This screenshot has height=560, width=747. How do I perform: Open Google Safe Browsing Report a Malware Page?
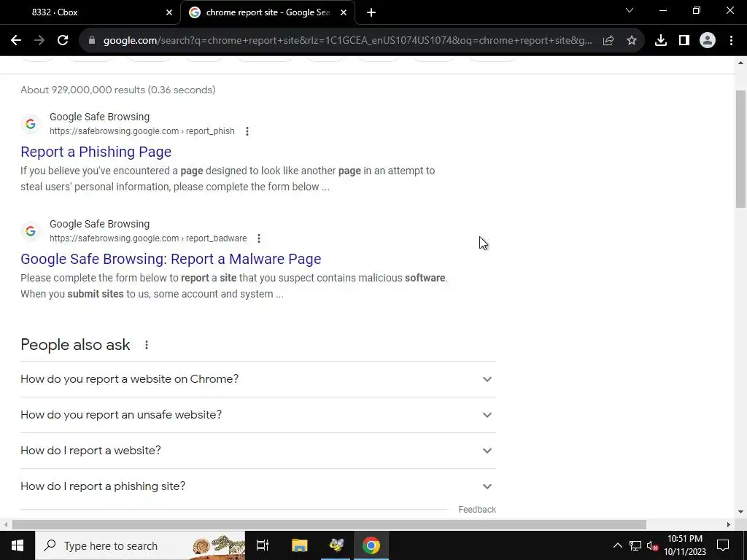171,259
